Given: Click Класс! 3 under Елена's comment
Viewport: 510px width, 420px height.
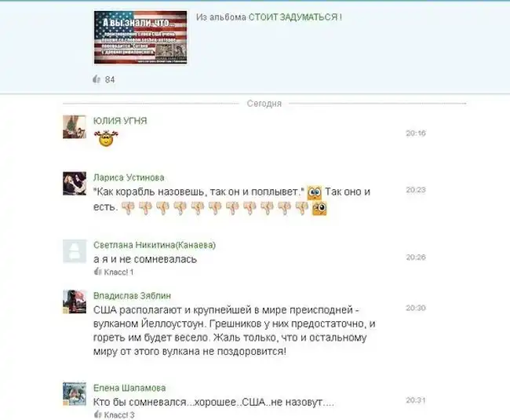Looking at the screenshot, I should point(115,415).
